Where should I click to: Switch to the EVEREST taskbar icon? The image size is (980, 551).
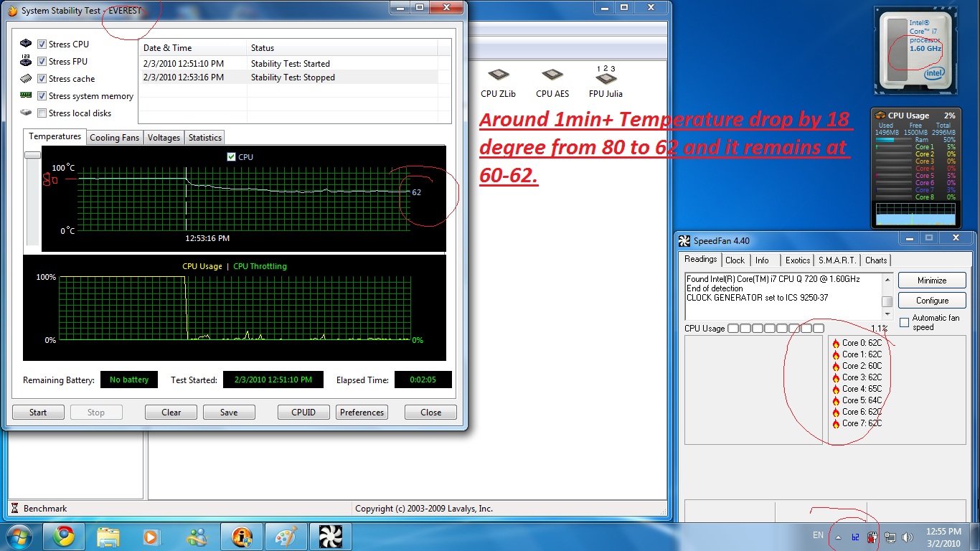[x=242, y=536]
